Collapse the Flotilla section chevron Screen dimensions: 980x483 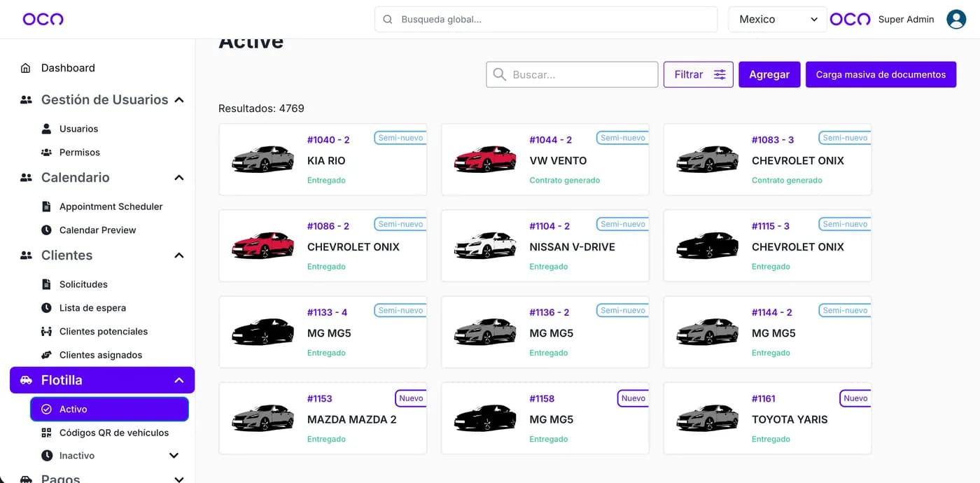pos(179,380)
